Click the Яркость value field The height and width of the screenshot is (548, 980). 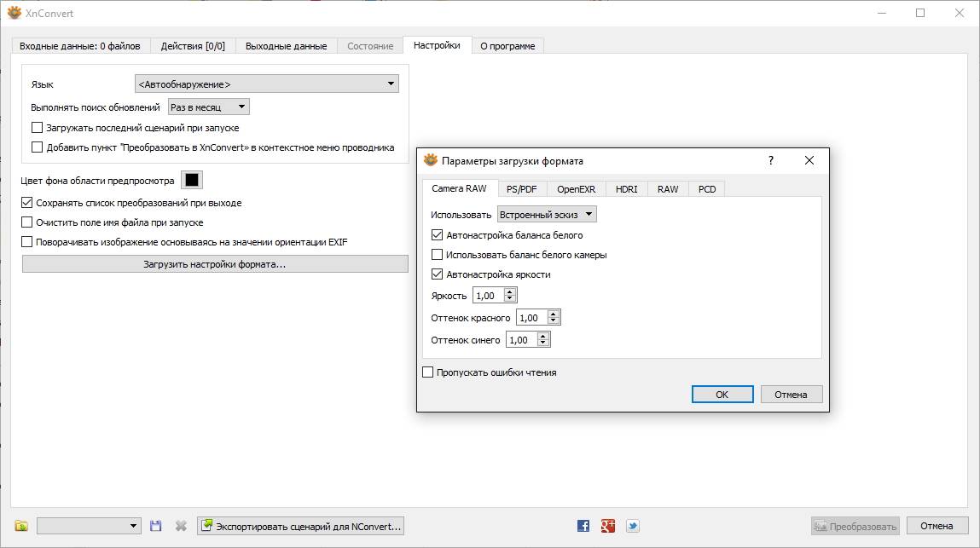[489, 296]
